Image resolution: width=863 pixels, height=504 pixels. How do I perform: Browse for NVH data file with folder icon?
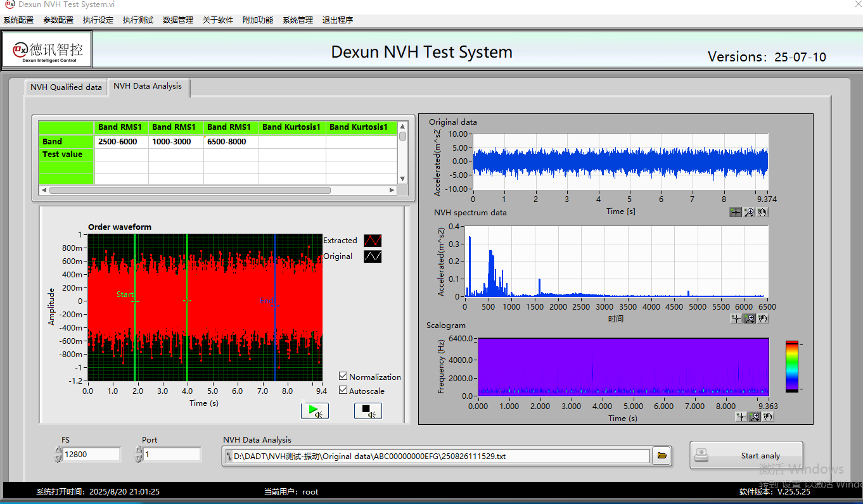(662, 456)
